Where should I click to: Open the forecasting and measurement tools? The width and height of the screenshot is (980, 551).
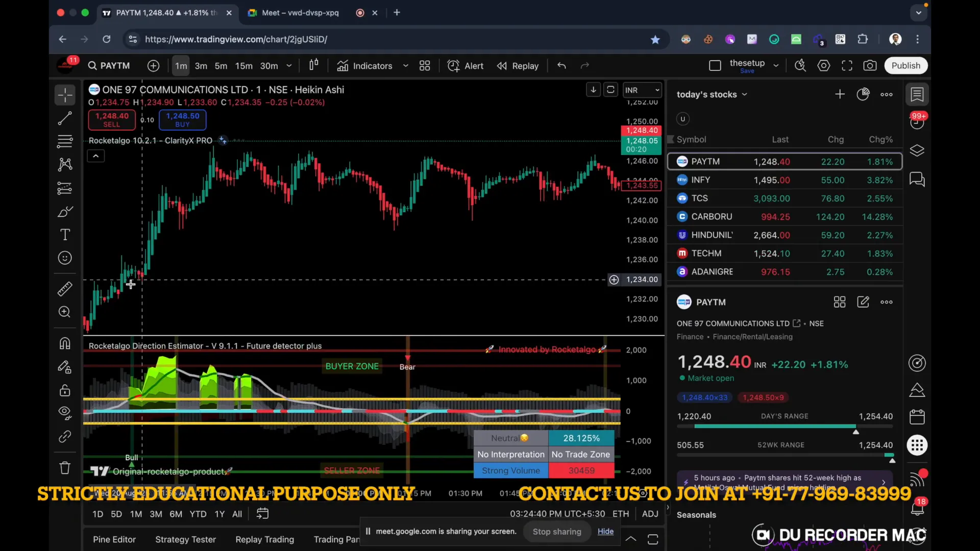pyautogui.click(x=65, y=188)
